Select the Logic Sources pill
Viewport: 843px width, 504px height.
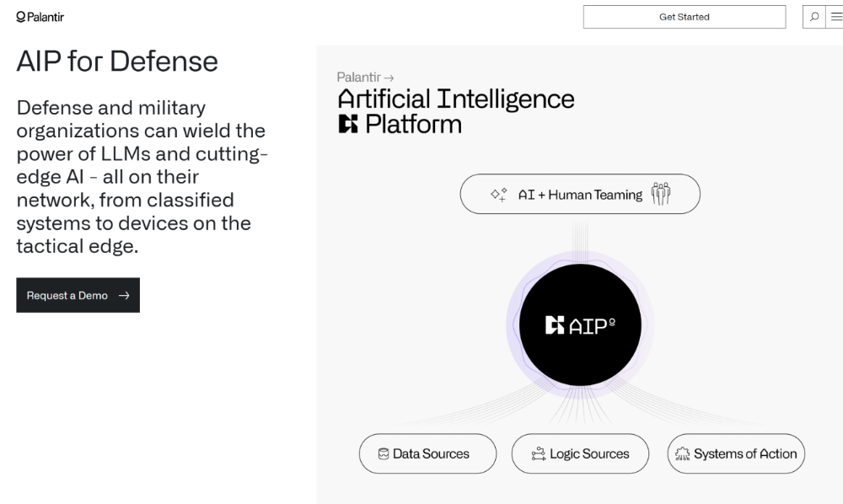[580, 454]
